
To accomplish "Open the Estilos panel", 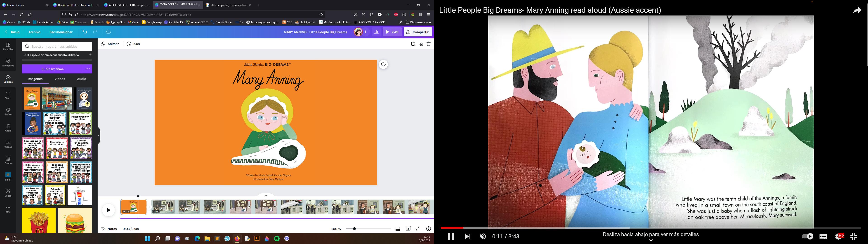I will (x=8, y=112).
